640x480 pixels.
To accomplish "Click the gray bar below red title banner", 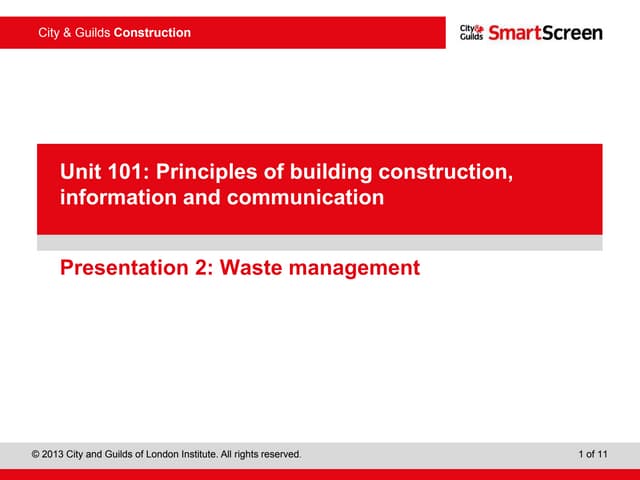I will click(320, 242).
